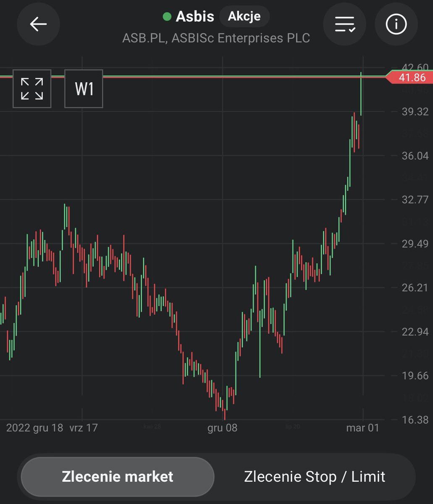Tap the Asbis instrument title
Screen dimensions: 433x504
(x=194, y=16)
